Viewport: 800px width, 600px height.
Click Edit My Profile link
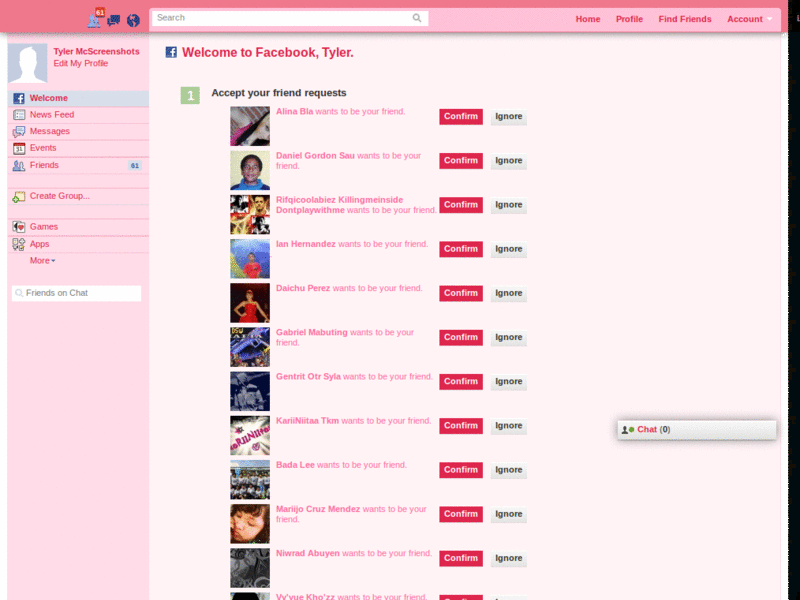81,63
